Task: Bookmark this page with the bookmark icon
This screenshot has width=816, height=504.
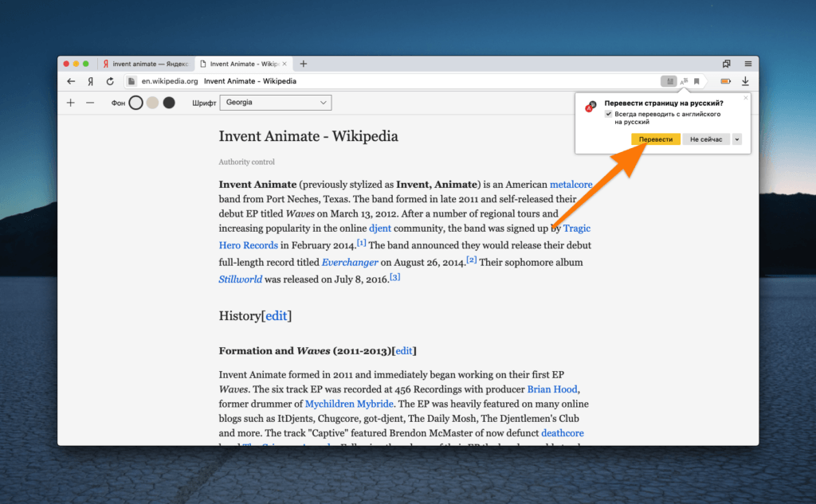Action: (x=696, y=81)
